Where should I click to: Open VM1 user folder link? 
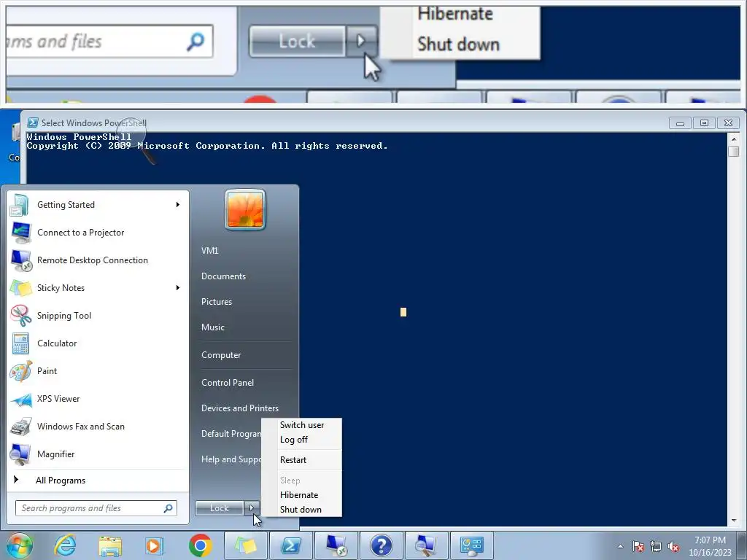tap(209, 251)
